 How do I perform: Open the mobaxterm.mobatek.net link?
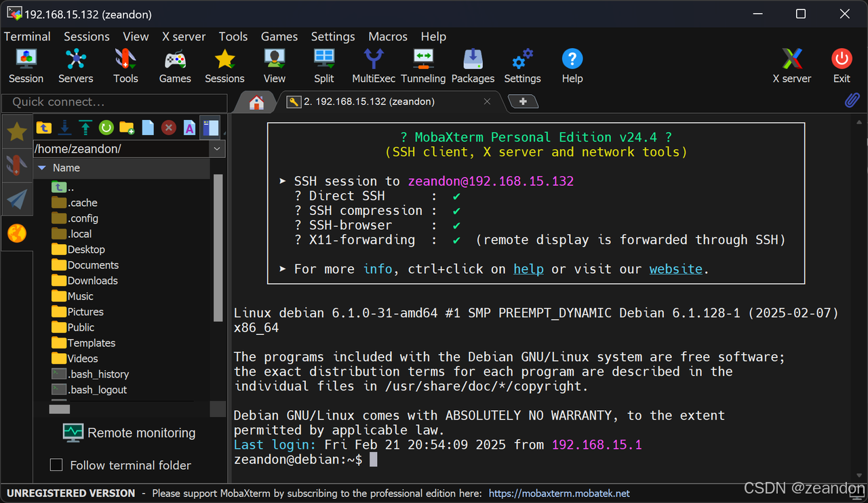click(x=559, y=493)
